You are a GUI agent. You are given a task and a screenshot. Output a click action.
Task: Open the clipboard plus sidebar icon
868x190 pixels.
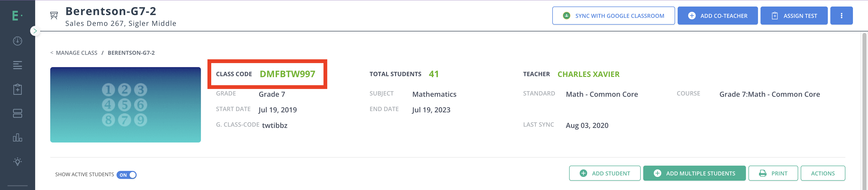click(18, 89)
